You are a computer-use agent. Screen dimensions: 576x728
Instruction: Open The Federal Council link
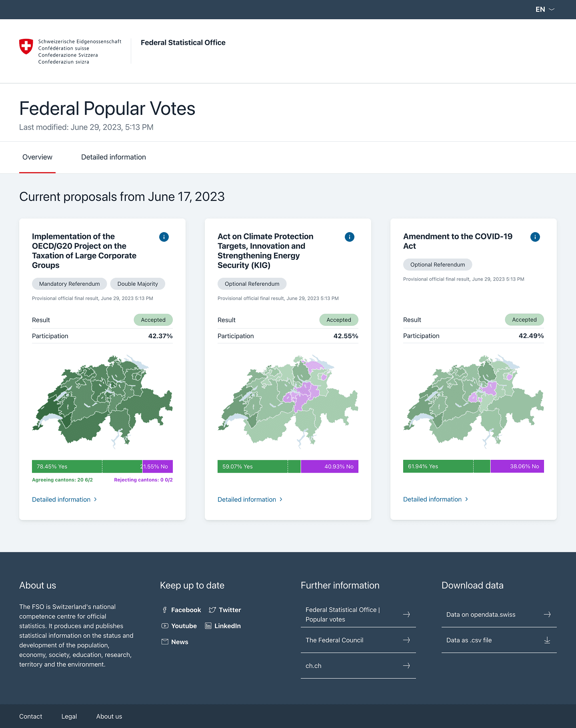pos(358,640)
